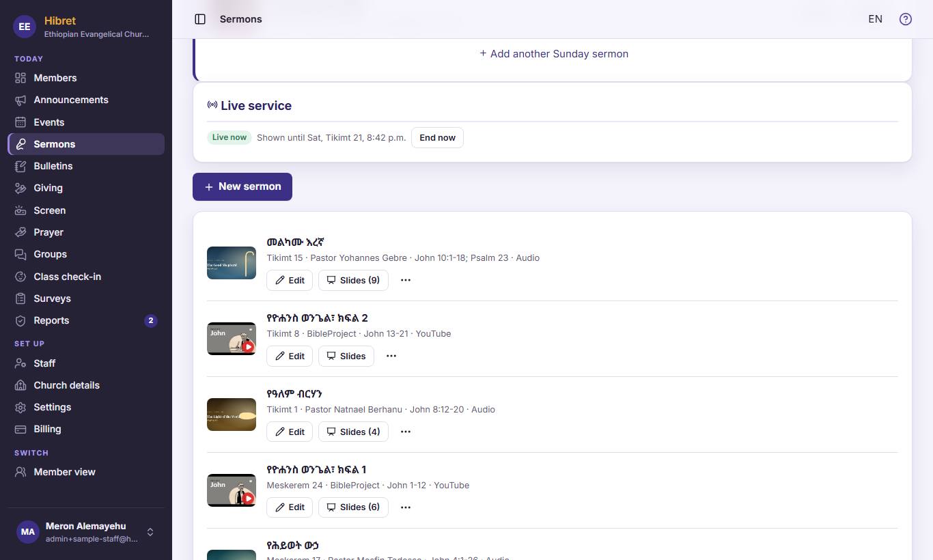Viewport: 933px width, 560px height.
Task: Click the Light of the World thumbnail
Action: pos(232,415)
